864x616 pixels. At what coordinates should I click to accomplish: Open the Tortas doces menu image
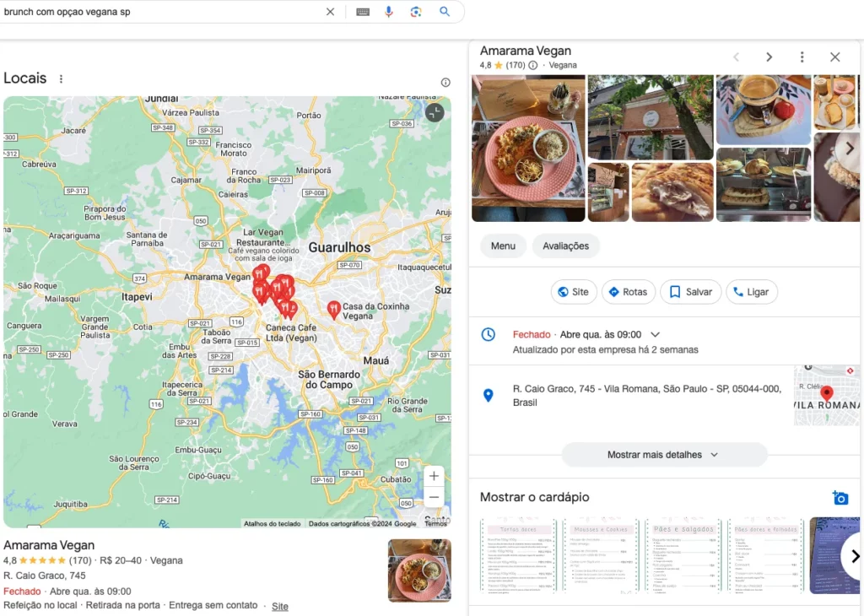(519, 555)
